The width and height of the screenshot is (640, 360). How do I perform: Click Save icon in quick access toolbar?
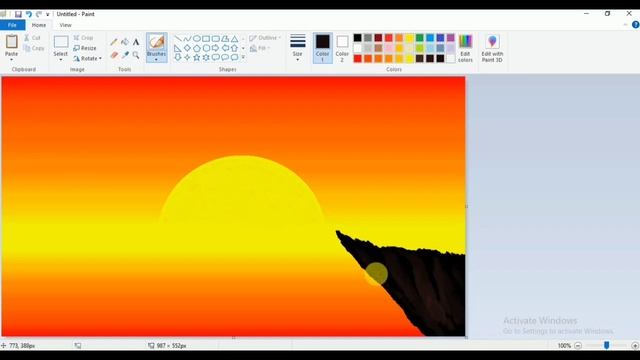coord(18,14)
